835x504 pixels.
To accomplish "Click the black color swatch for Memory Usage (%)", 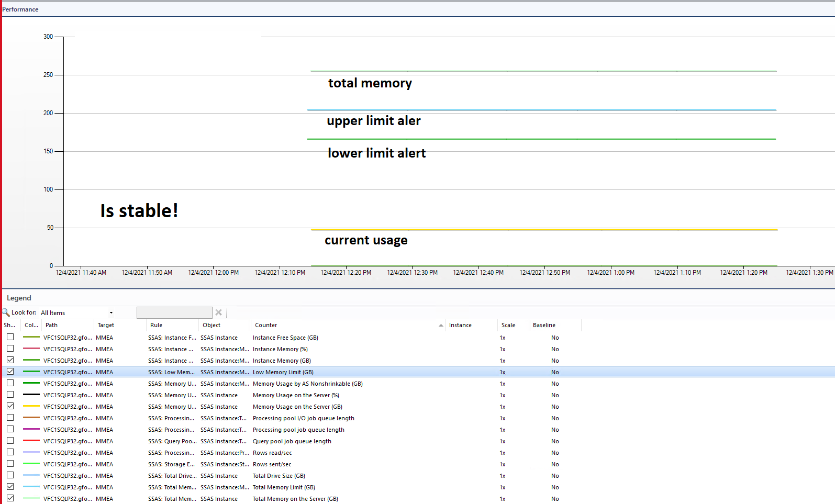I will coord(31,395).
